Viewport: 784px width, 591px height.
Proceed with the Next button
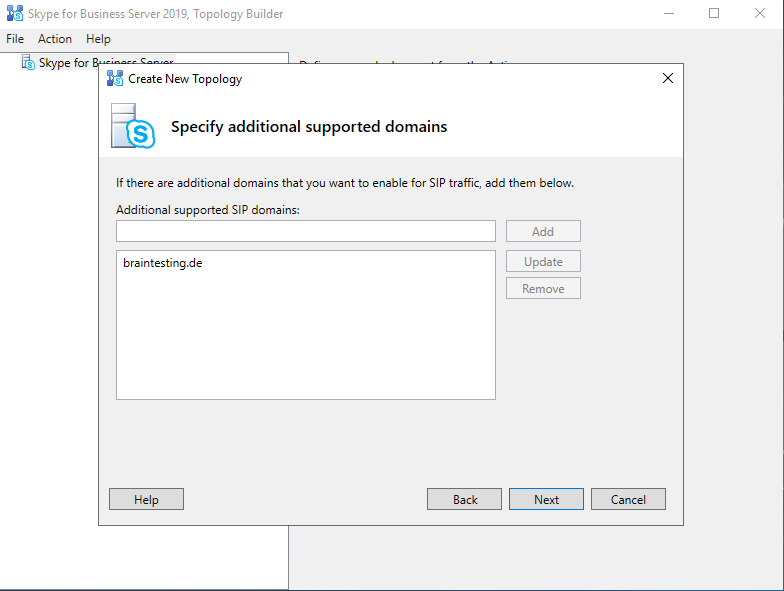click(546, 499)
